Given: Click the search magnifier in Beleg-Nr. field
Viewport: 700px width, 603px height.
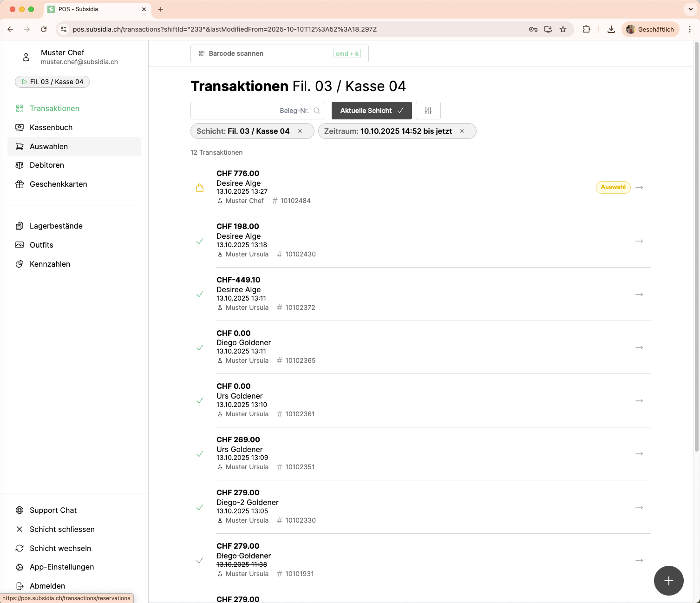Looking at the screenshot, I should [x=317, y=111].
